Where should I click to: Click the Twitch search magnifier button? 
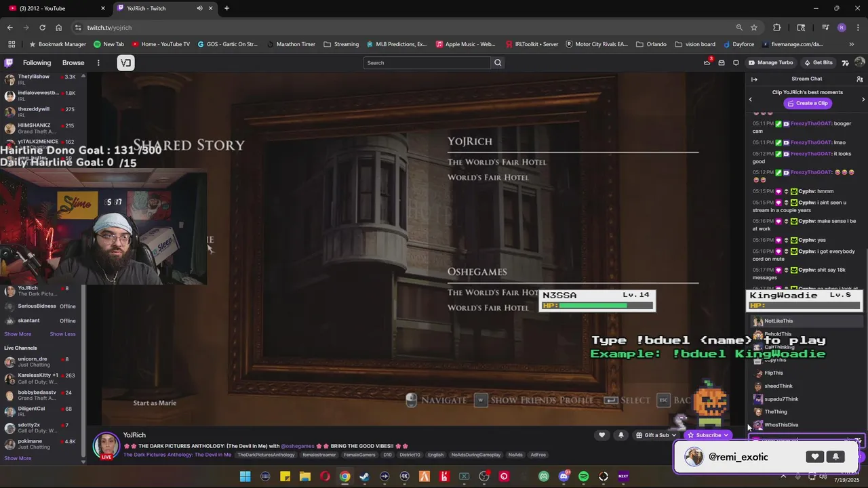pyautogui.click(x=498, y=62)
